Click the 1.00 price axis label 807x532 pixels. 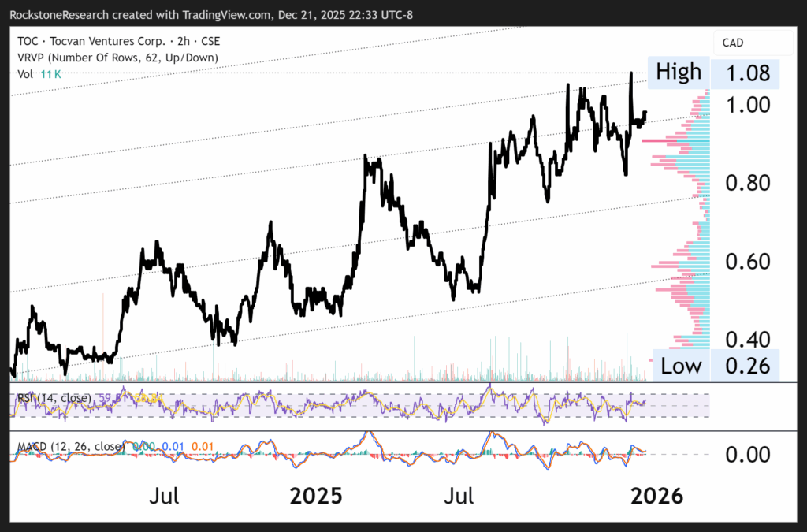tap(745, 105)
